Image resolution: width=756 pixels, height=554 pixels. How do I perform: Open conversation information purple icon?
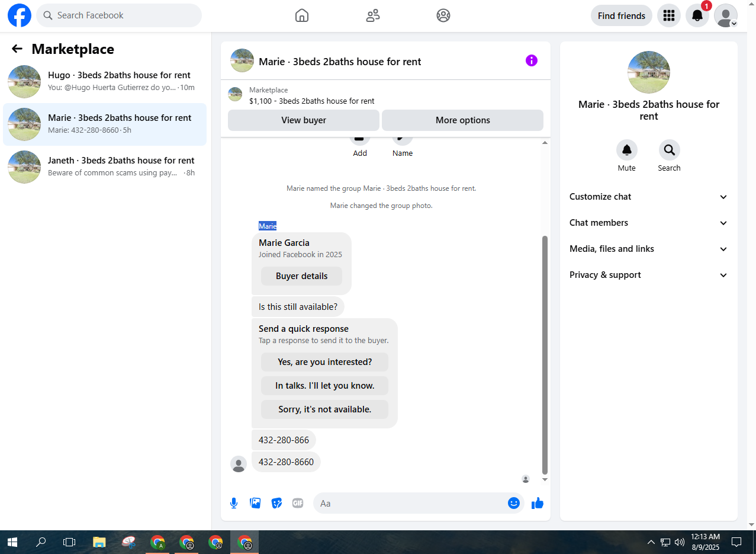pos(532,60)
